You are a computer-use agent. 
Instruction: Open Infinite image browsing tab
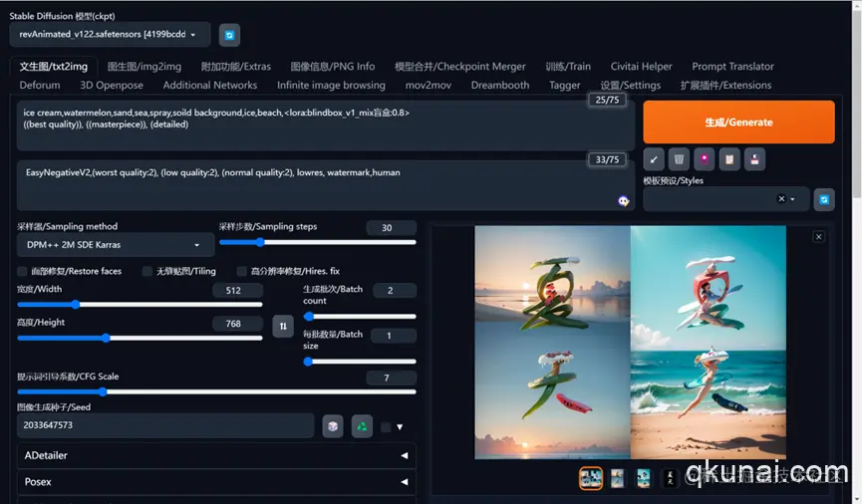tap(331, 86)
